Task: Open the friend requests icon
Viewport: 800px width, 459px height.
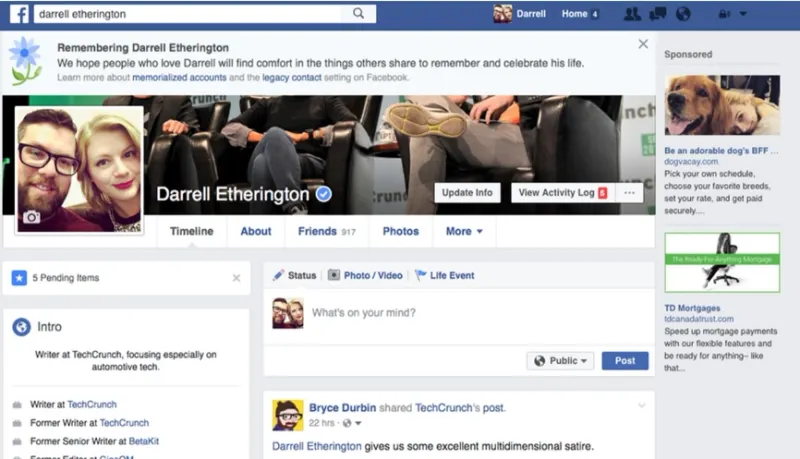Action: click(x=632, y=14)
